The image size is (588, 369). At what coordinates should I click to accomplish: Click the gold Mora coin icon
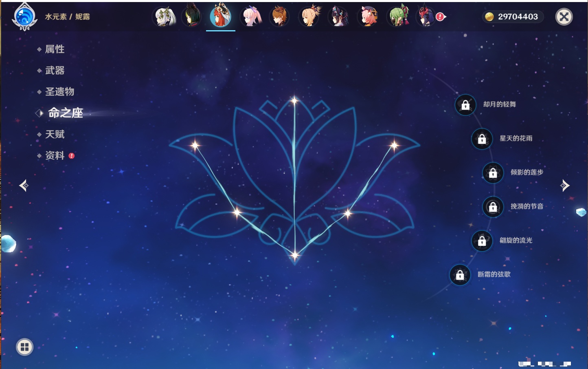(489, 17)
